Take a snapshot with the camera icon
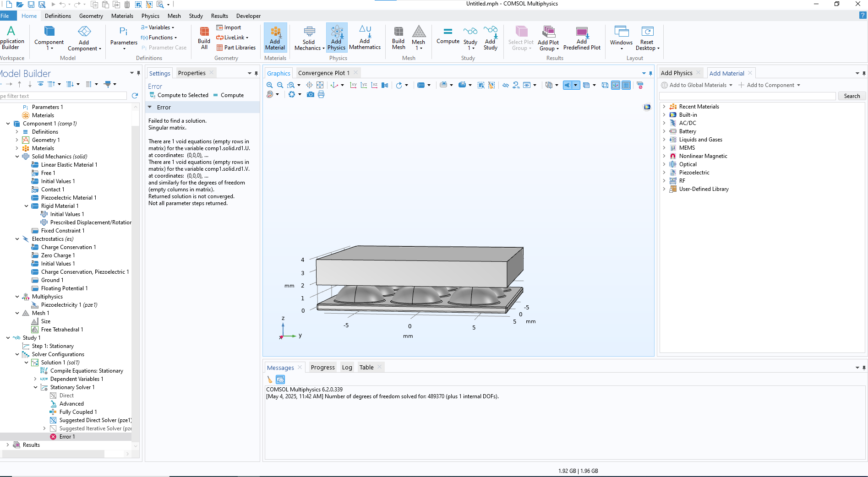Screen dimensions: 868x477 pos(311,95)
